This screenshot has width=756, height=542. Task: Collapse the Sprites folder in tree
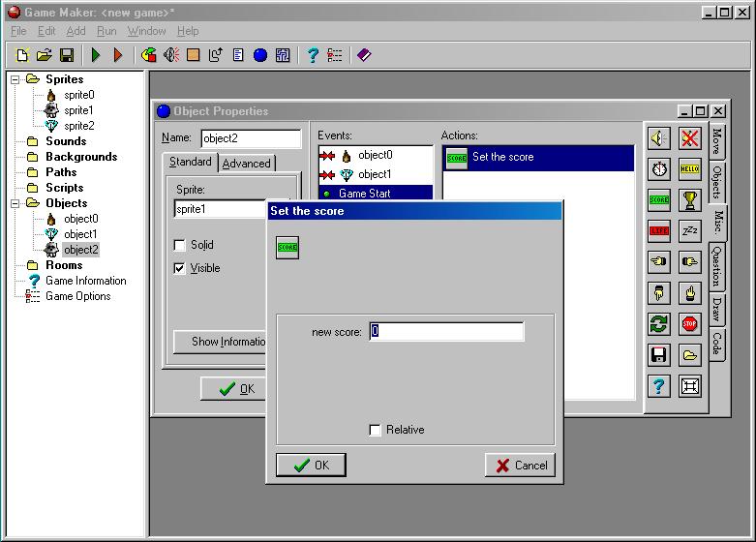tap(16, 79)
